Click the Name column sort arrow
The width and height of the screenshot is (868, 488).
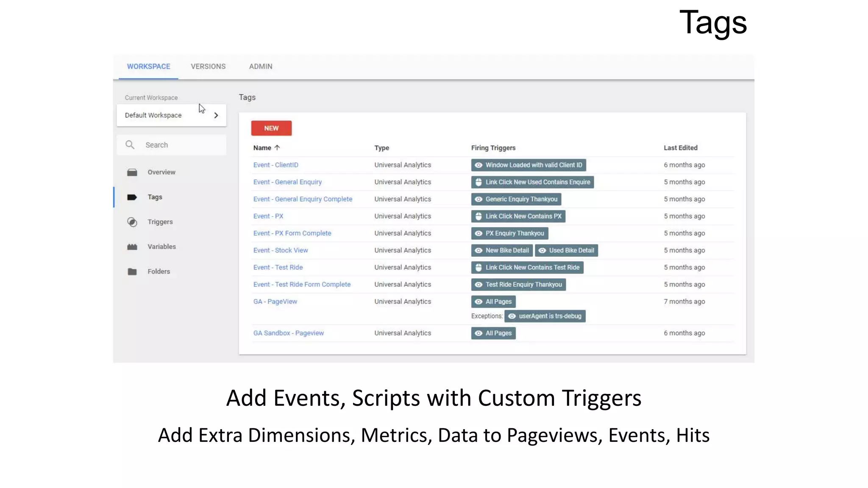click(277, 148)
